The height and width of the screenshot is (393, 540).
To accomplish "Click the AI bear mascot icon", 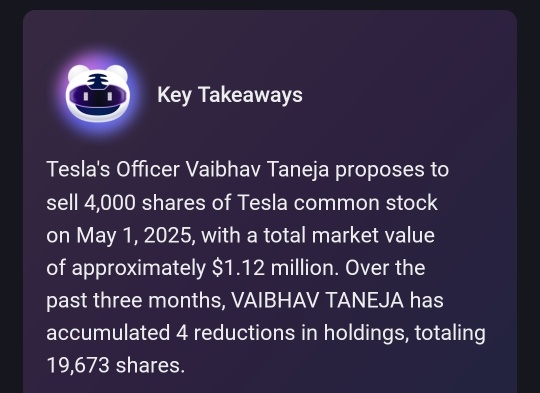I will point(98,93).
